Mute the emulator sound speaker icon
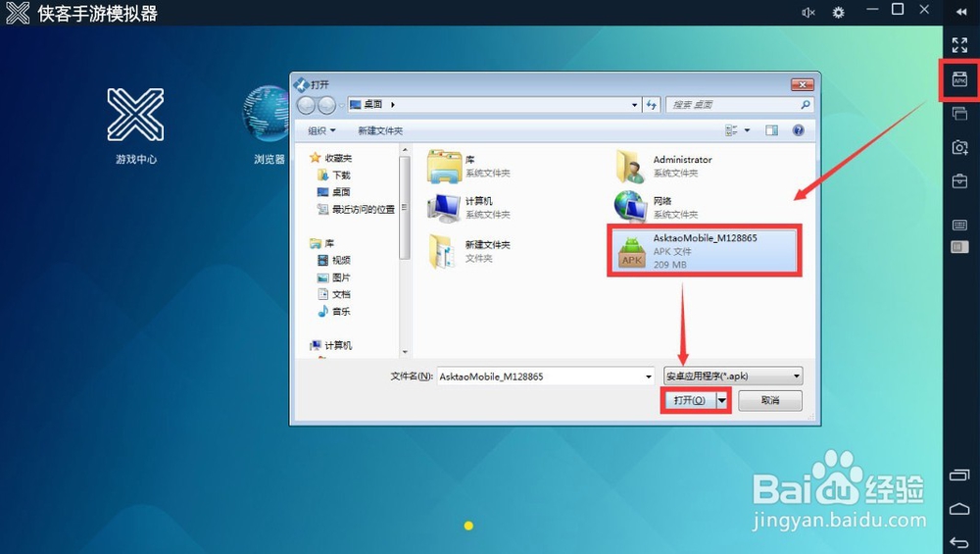 coord(808,12)
